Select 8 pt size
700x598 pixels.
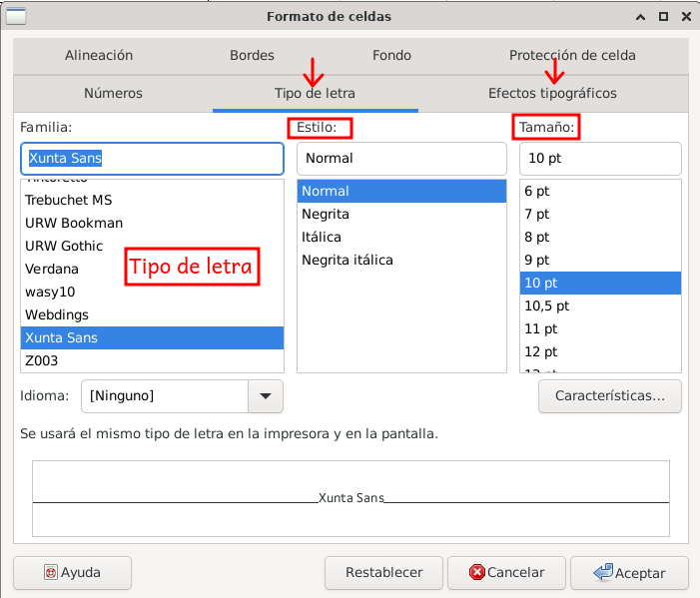coord(600,237)
